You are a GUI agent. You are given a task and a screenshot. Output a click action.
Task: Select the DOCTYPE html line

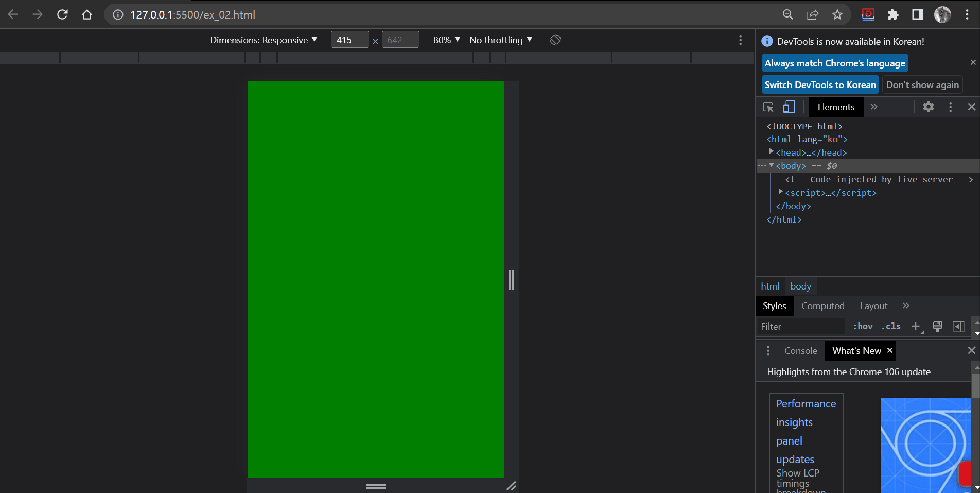pyautogui.click(x=804, y=126)
